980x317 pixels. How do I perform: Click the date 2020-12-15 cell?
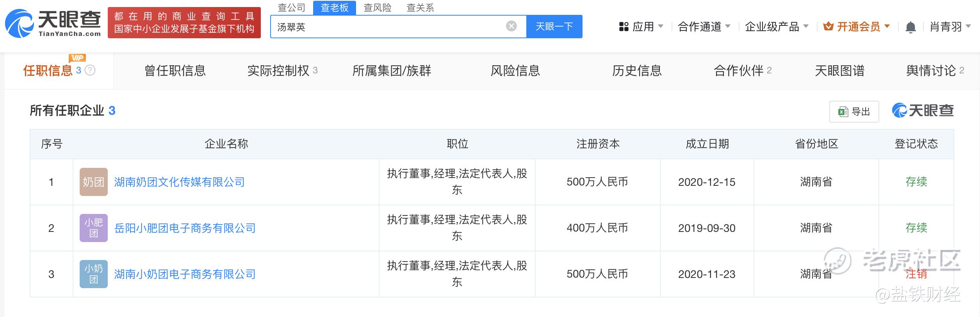coord(707,182)
